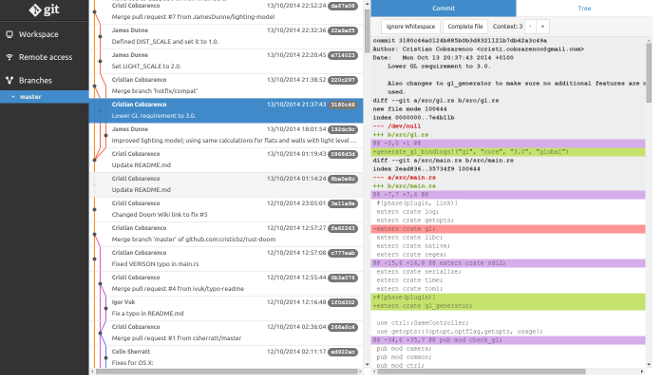The height and width of the screenshot is (375, 653).
Task: Switch to the Tree tab
Action: [x=584, y=8]
